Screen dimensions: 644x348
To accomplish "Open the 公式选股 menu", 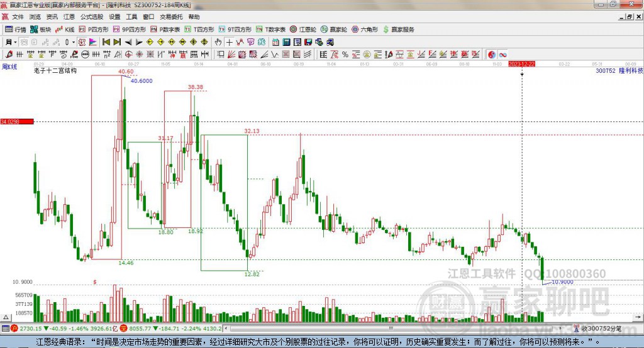I will coord(92,17).
